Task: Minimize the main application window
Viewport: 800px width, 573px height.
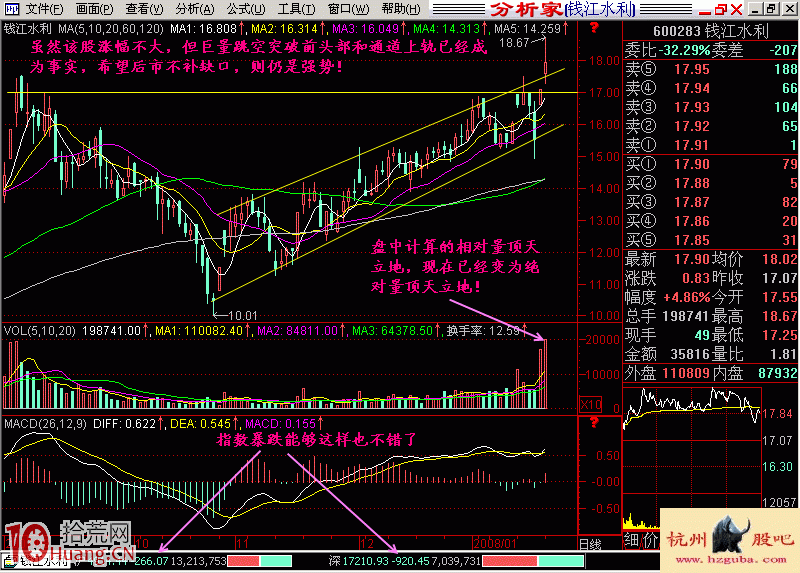Action: (756, 9)
